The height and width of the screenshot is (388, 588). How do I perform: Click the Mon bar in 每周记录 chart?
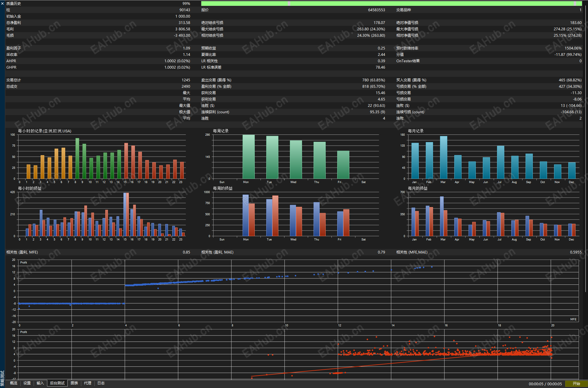(248, 157)
